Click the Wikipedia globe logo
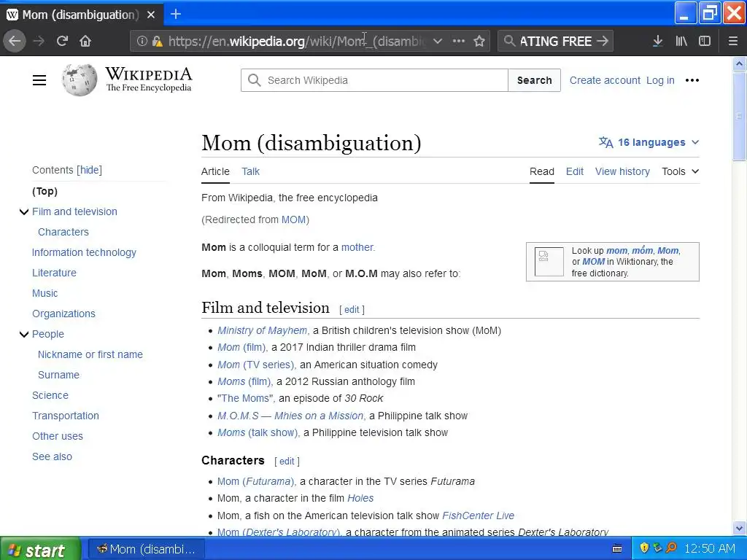The height and width of the screenshot is (560, 747). pos(79,80)
